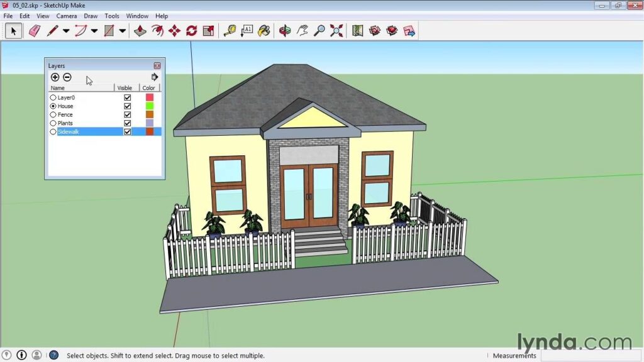Viewport: 644px width, 362px height.
Task: Open the Rectangle tool dropdown arrow
Action: (x=121, y=30)
